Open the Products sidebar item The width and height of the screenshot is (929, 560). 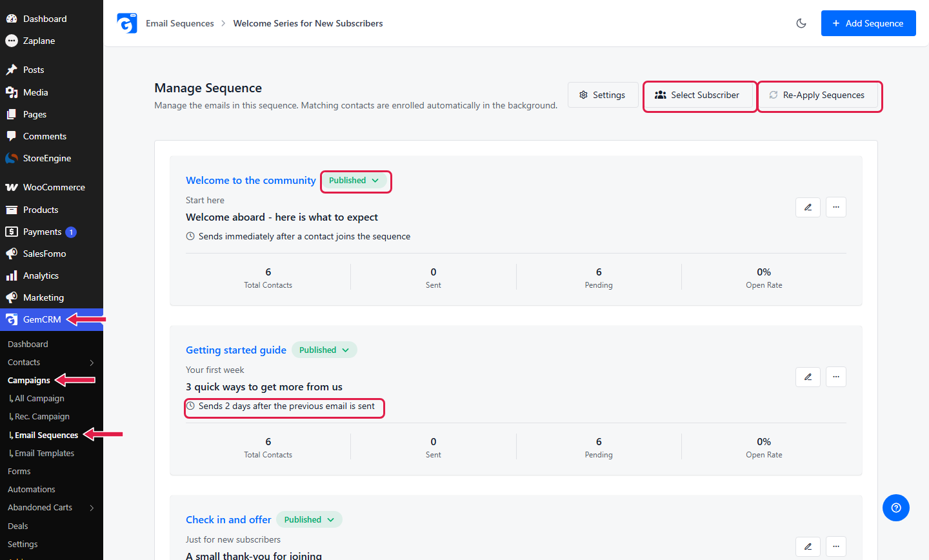(x=52, y=210)
